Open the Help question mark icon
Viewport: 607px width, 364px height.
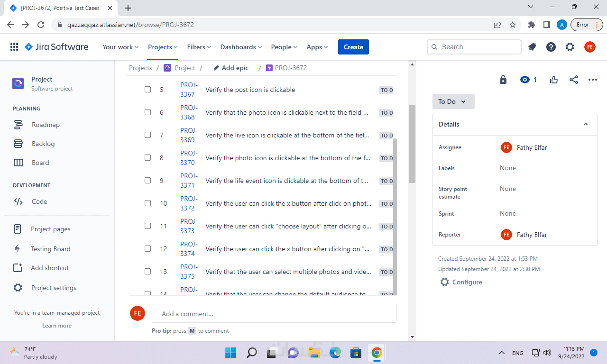[x=551, y=47]
